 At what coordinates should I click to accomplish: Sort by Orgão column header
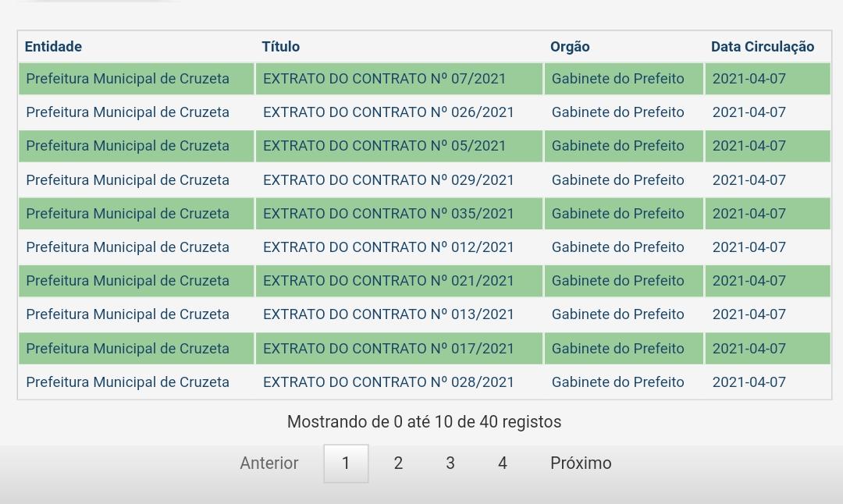click(x=570, y=47)
